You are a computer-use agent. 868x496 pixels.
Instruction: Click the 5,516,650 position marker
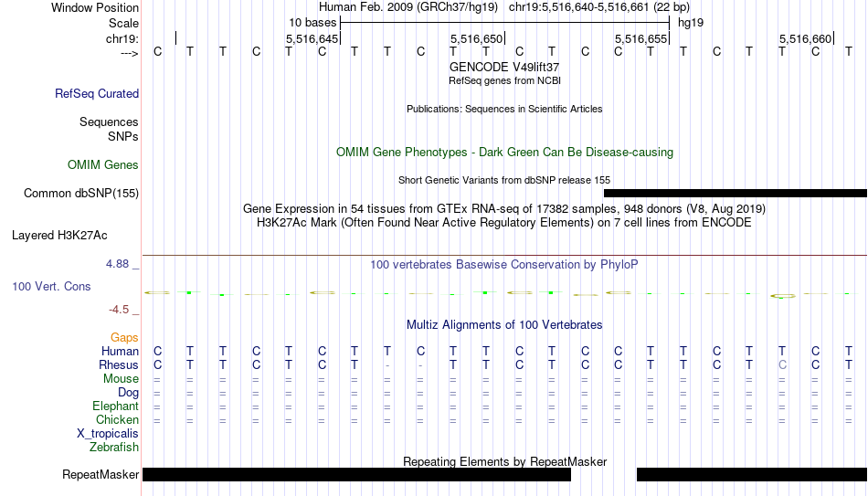(x=476, y=38)
